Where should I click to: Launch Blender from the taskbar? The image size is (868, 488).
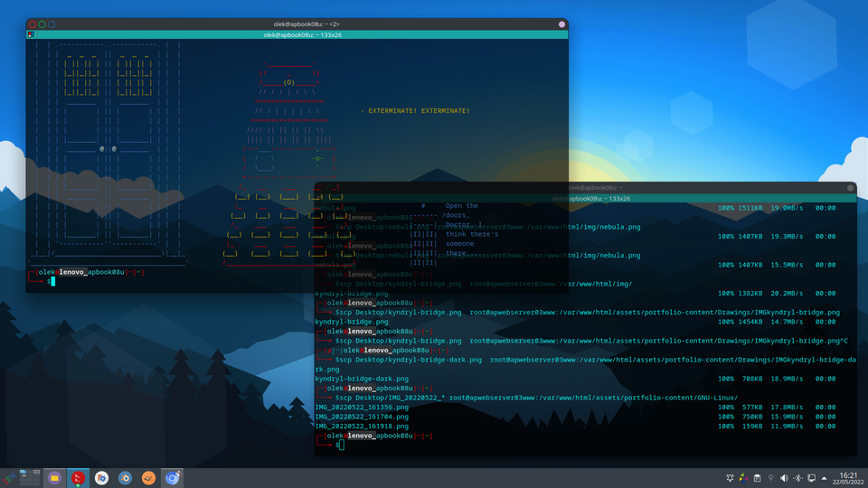click(125, 478)
